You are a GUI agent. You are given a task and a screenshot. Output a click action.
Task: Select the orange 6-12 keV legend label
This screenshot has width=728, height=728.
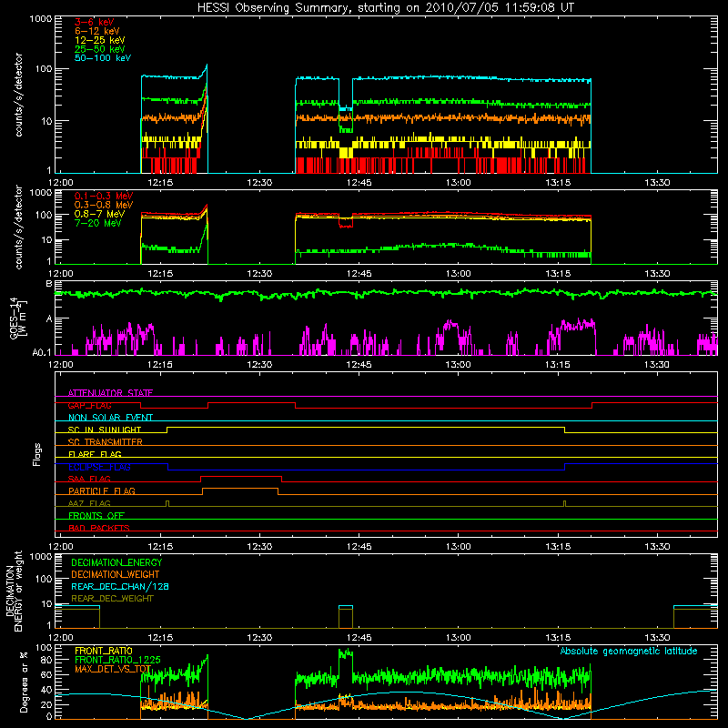97,31
